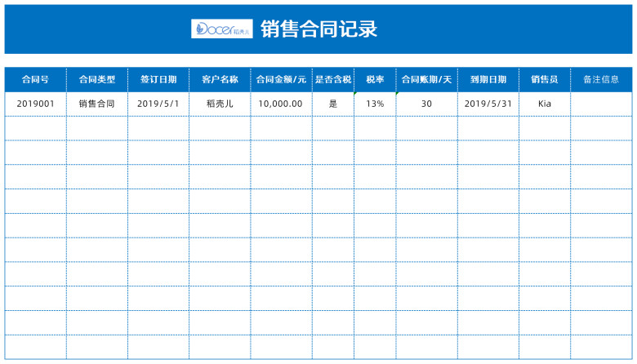This screenshot has height=364, width=637.
Task: Click the tax rate cell 13%
Action: pos(375,104)
